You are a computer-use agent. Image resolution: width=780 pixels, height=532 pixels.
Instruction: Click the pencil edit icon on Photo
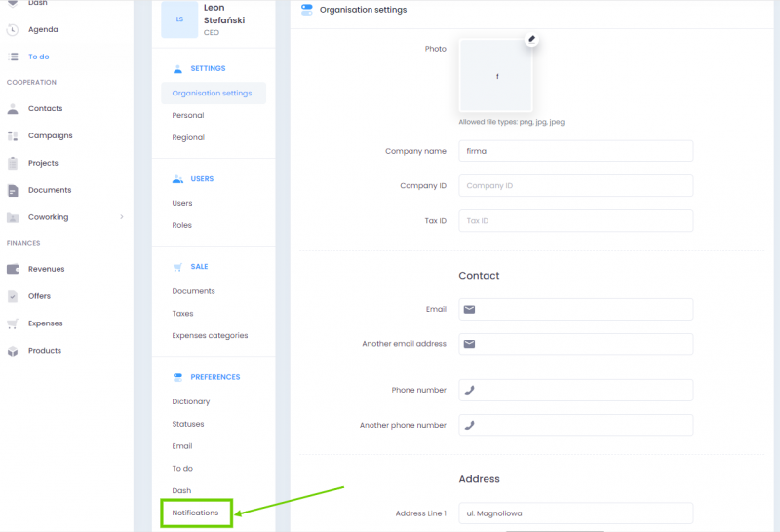click(531, 39)
